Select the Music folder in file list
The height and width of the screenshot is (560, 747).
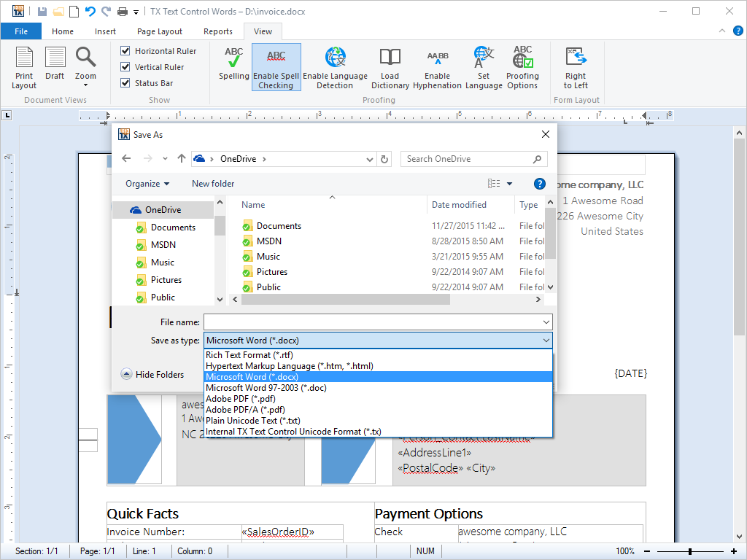tap(268, 257)
